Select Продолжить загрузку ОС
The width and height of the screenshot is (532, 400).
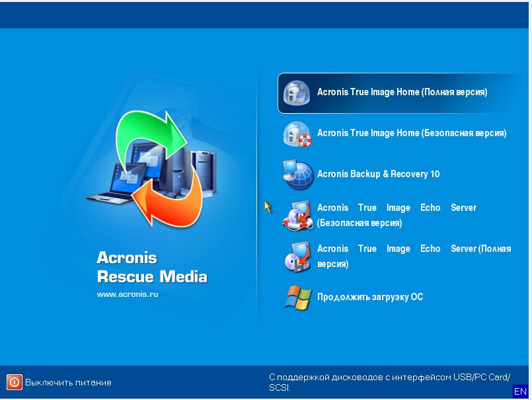[369, 298]
